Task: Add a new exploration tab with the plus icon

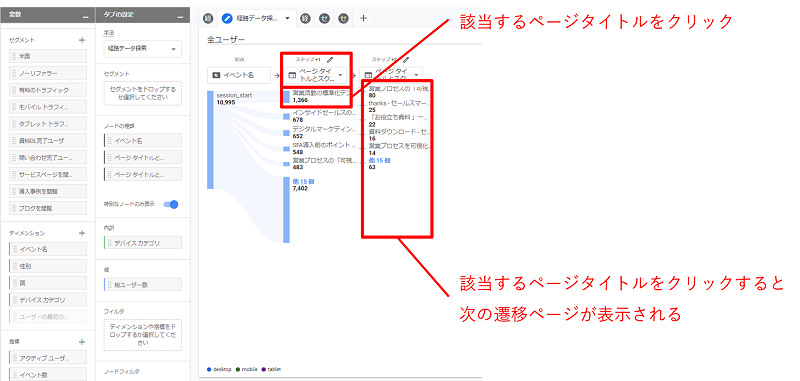Action: point(363,18)
